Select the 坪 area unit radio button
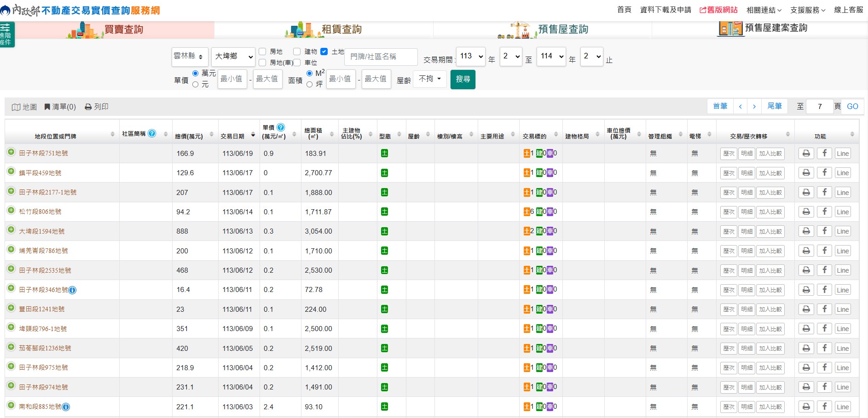This screenshot has width=868, height=418. click(310, 84)
